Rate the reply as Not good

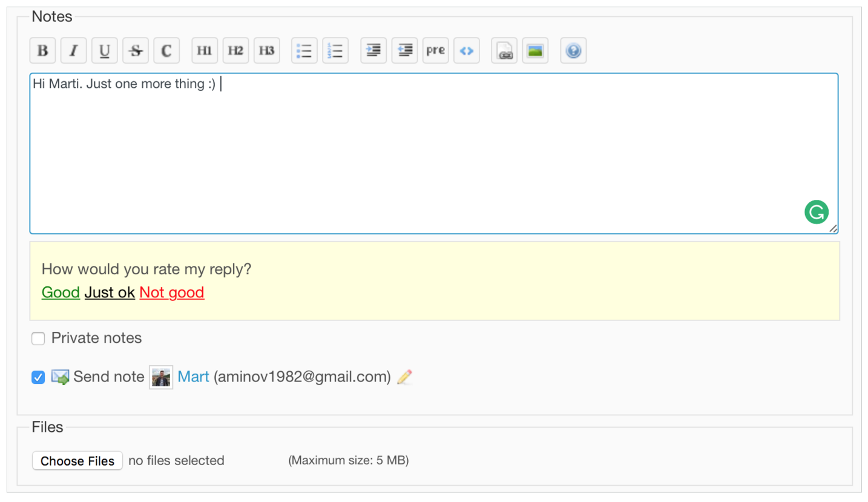click(x=171, y=292)
